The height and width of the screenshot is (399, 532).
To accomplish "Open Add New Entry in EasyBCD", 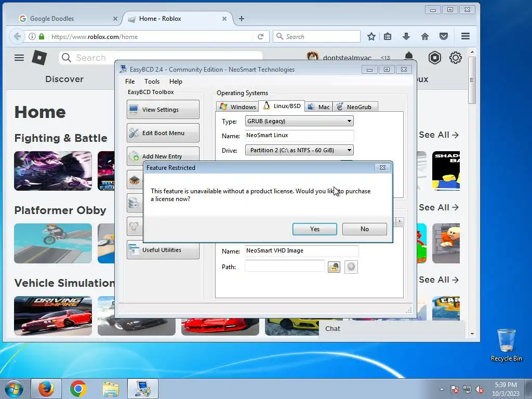I will coord(163,156).
